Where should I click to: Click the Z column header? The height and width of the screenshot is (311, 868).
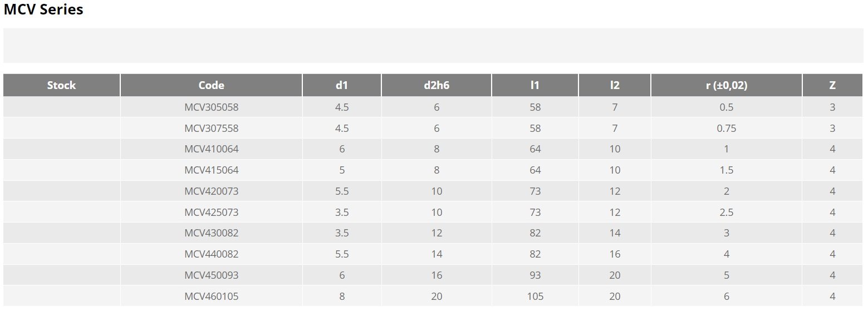(x=832, y=85)
